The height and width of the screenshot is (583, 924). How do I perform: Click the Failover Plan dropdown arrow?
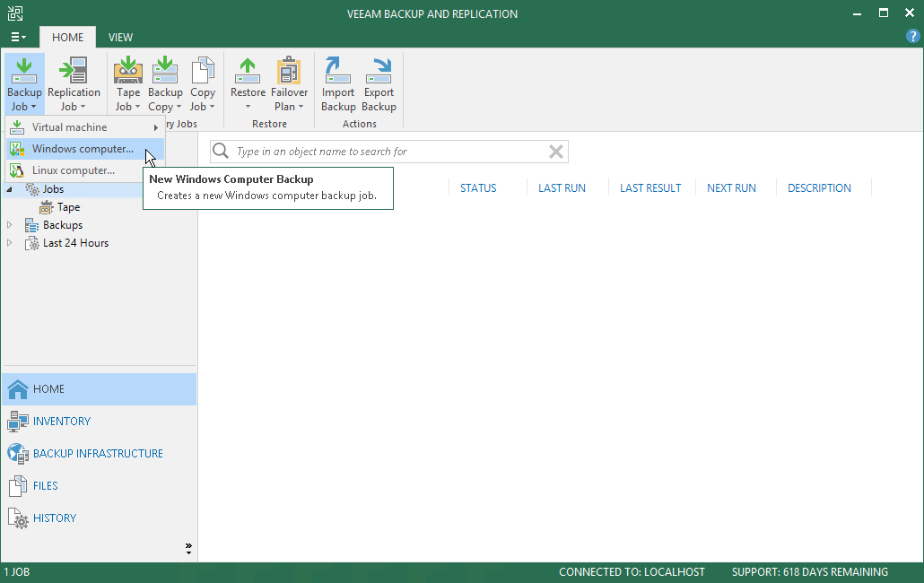pos(301,107)
